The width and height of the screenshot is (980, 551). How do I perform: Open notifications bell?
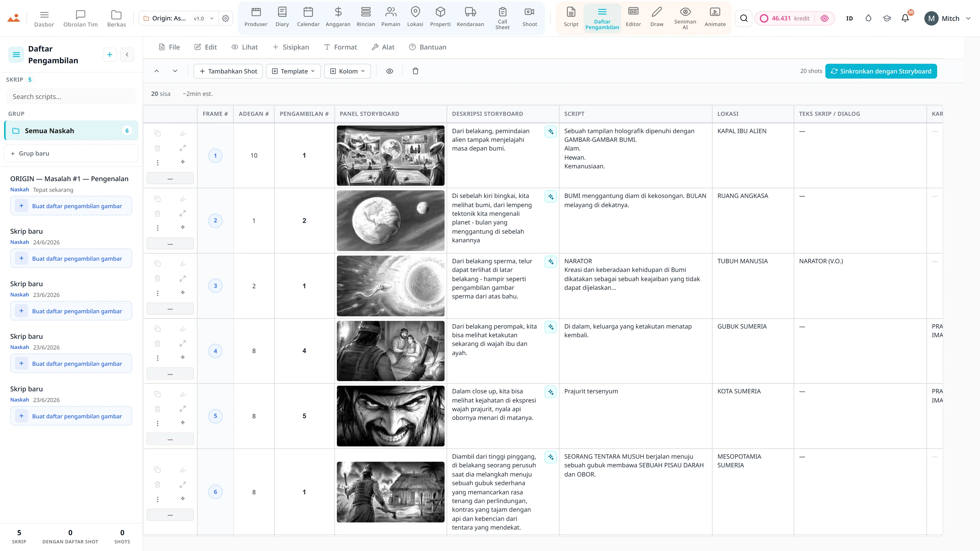point(905,18)
